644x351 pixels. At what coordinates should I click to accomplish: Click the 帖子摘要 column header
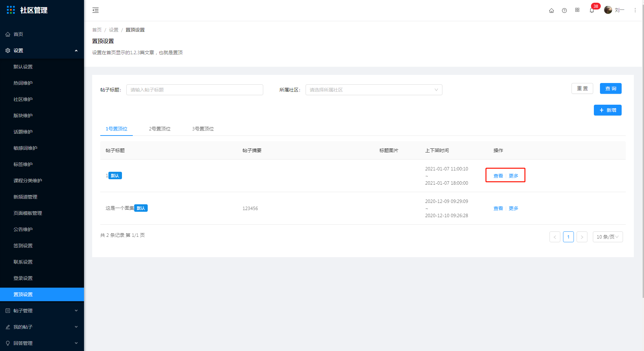(252, 150)
